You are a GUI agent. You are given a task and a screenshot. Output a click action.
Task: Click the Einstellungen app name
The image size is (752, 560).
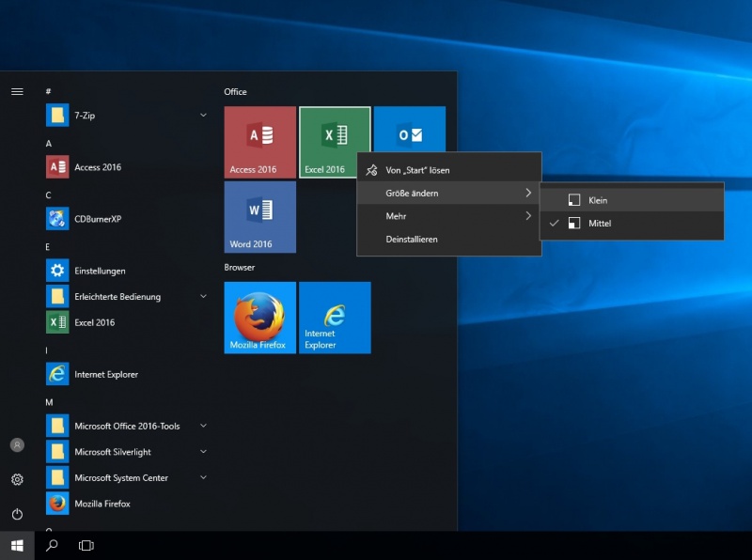[100, 271]
